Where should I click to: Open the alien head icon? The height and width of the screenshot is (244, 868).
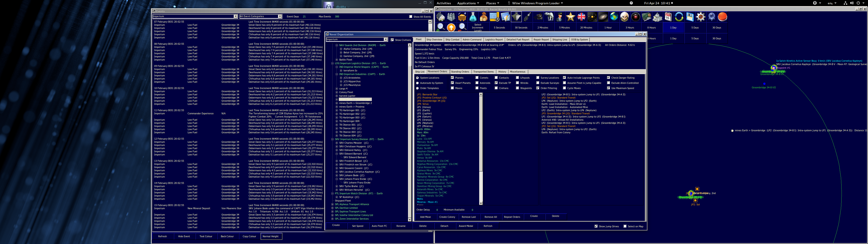click(x=625, y=17)
